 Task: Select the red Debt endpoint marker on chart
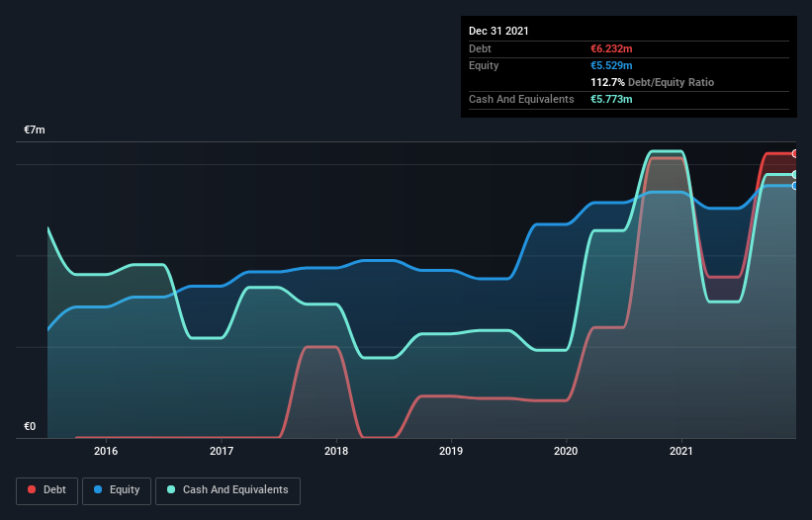[x=795, y=153]
